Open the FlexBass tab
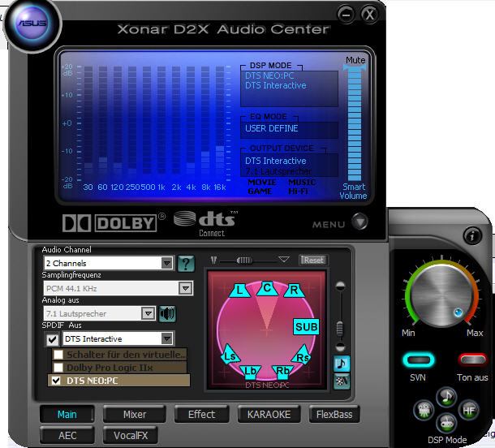Viewport: 495px width, 448px height. (334, 414)
